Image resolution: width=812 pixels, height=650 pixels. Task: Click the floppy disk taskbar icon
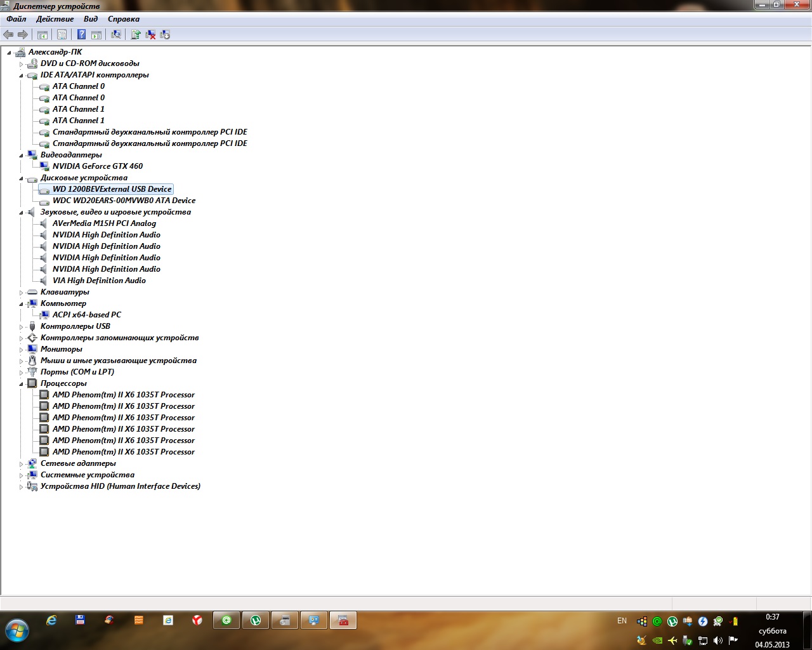pos(81,620)
